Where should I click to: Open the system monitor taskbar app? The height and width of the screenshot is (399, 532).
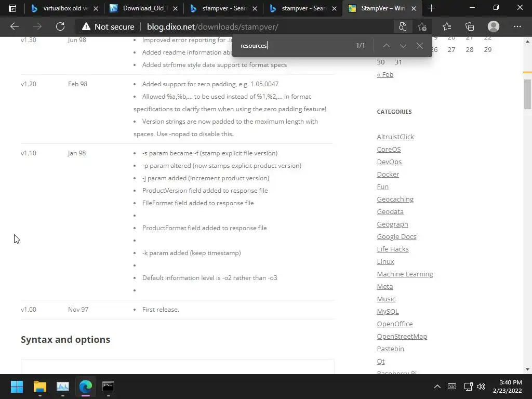click(x=63, y=387)
